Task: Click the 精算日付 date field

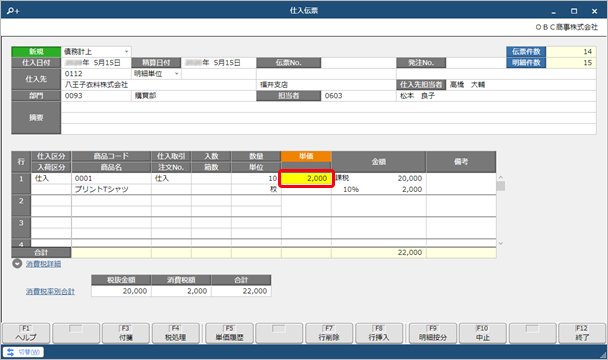Action: tap(219, 63)
